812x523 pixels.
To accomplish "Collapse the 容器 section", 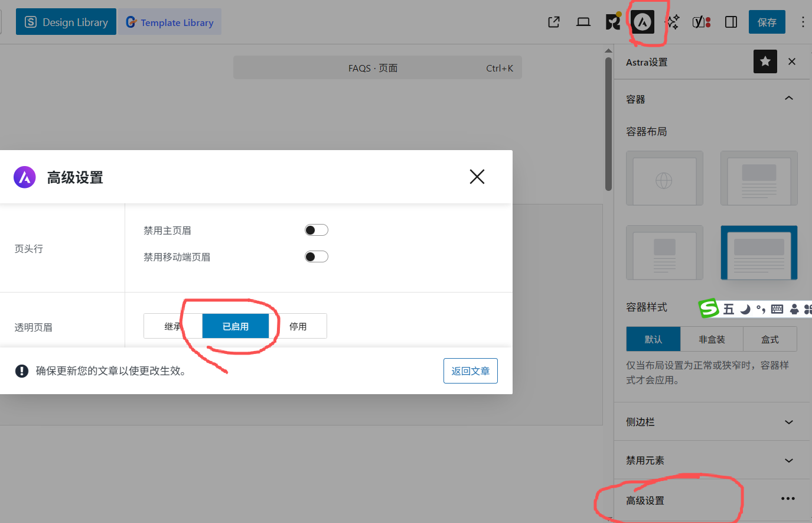I will (788, 99).
